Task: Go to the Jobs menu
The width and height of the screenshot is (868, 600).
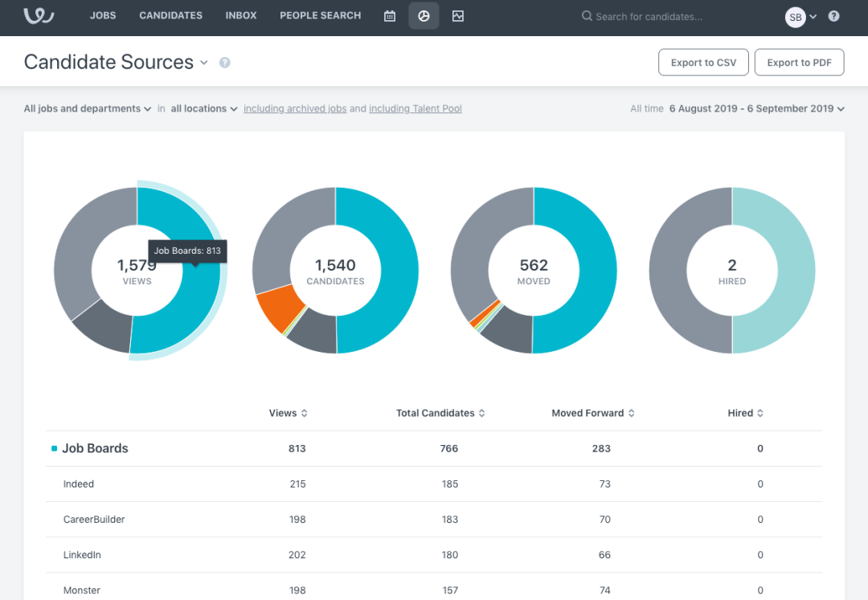Action: pos(103,15)
